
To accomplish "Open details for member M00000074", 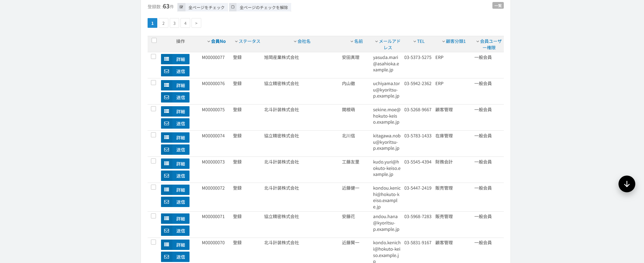I will pos(175,137).
